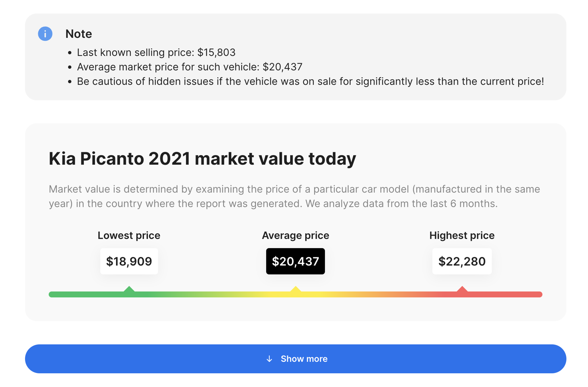Select the black $20,437 average price badge
The width and height of the screenshot is (588, 387).
296,261
